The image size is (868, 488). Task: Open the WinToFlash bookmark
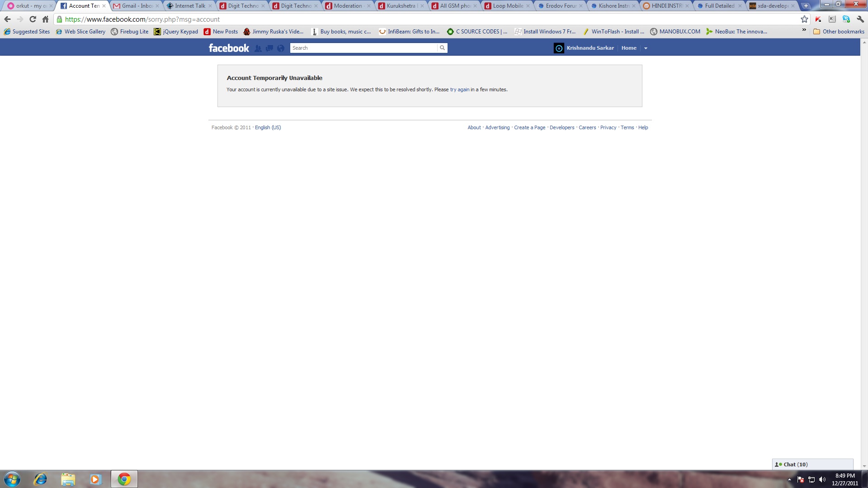pos(613,32)
